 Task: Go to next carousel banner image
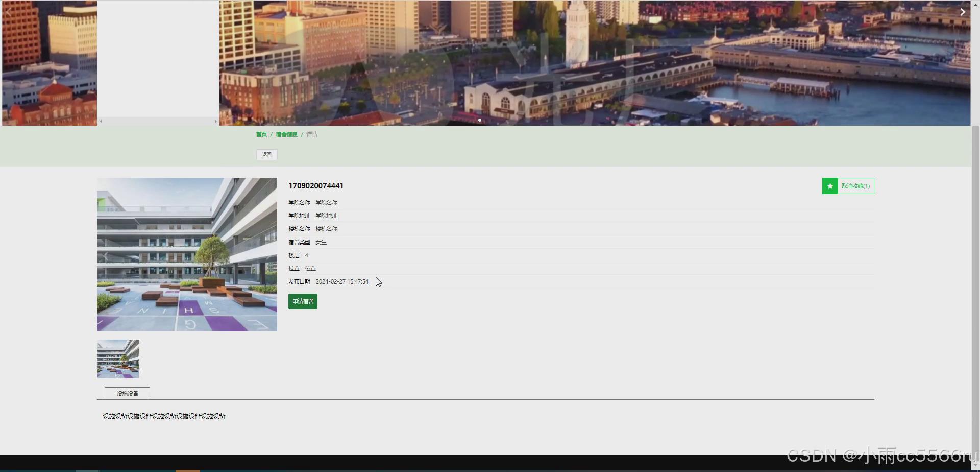pyautogui.click(x=962, y=12)
